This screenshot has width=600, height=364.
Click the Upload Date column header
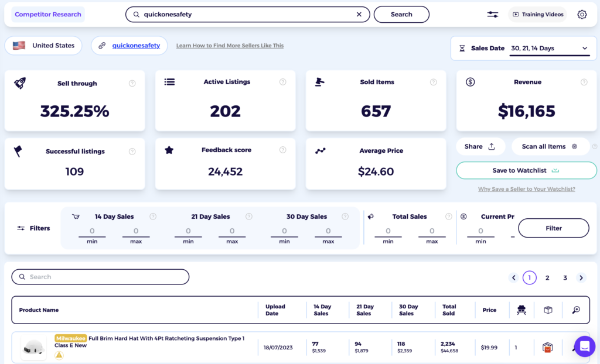(275, 310)
